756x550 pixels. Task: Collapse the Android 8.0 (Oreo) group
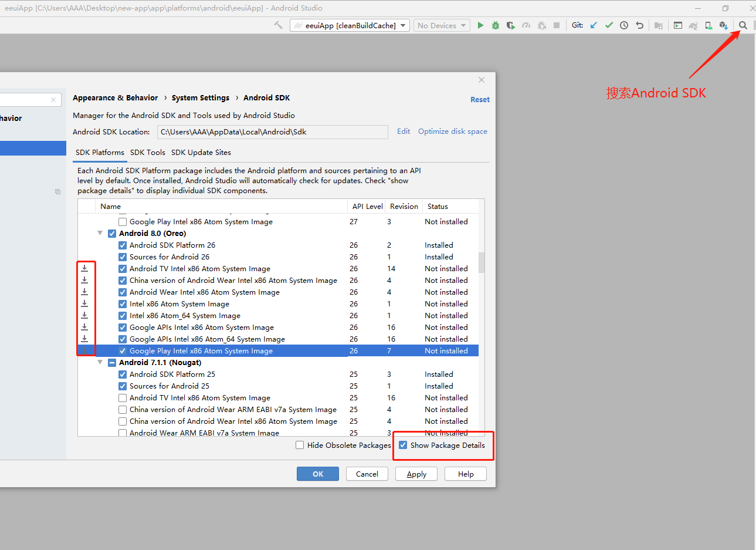[100, 233]
